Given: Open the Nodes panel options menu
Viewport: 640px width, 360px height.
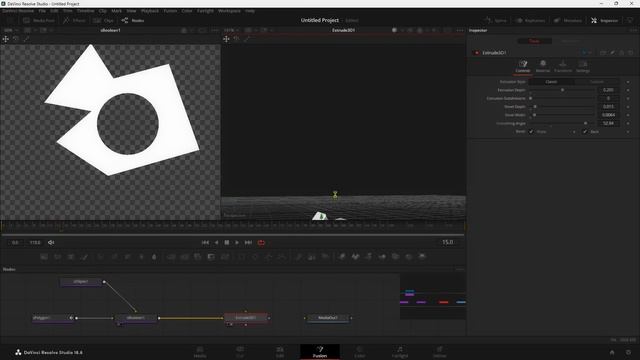Looking at the screenshot, I should [x=460, y=269].
